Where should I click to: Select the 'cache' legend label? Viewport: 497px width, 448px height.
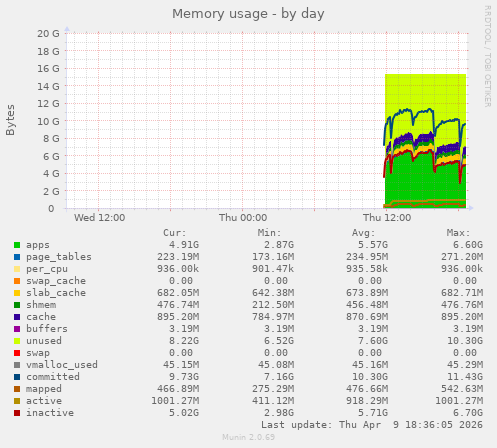pos(41,317)
